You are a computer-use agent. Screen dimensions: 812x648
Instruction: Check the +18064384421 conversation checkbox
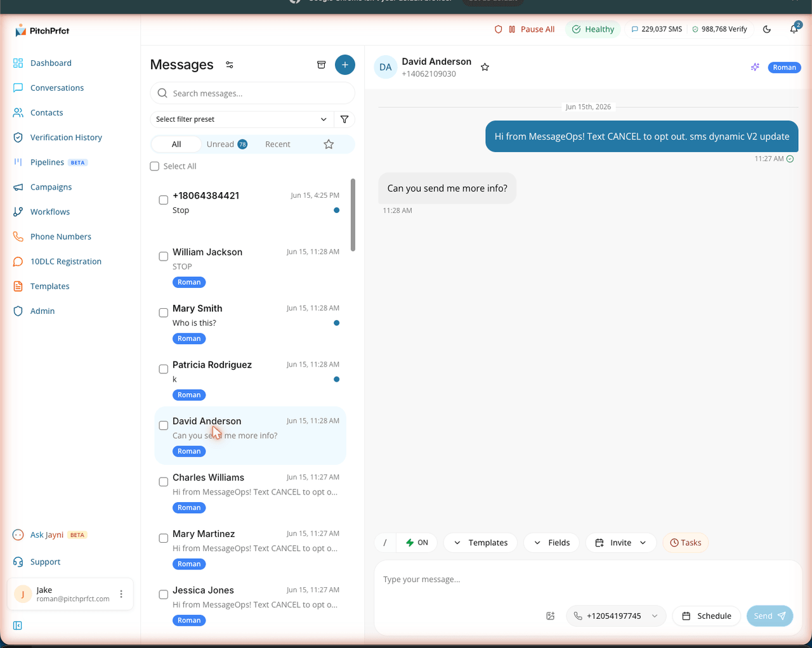163,200
